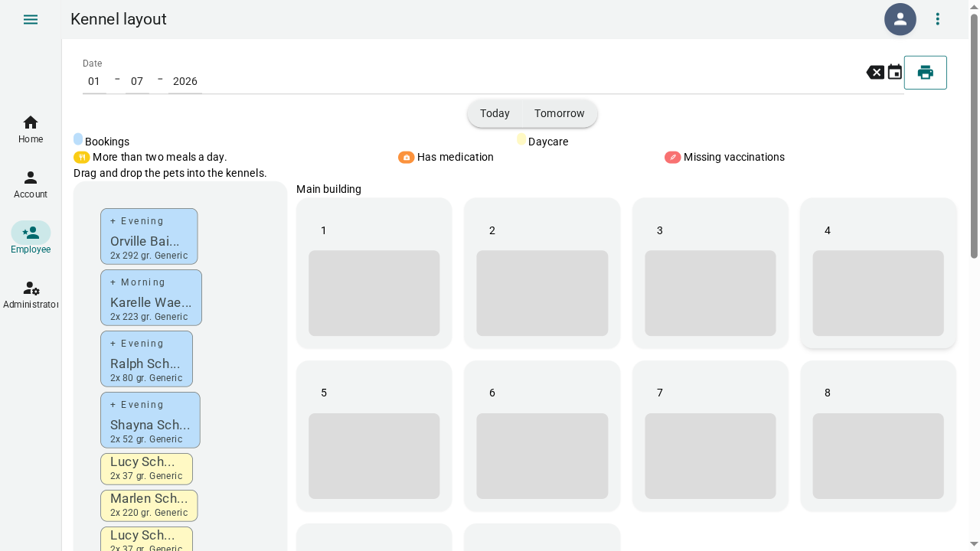Clear the date with backspace icon
Image resolution: width=980 pixels, height=551 pixels.
[875, 73]
